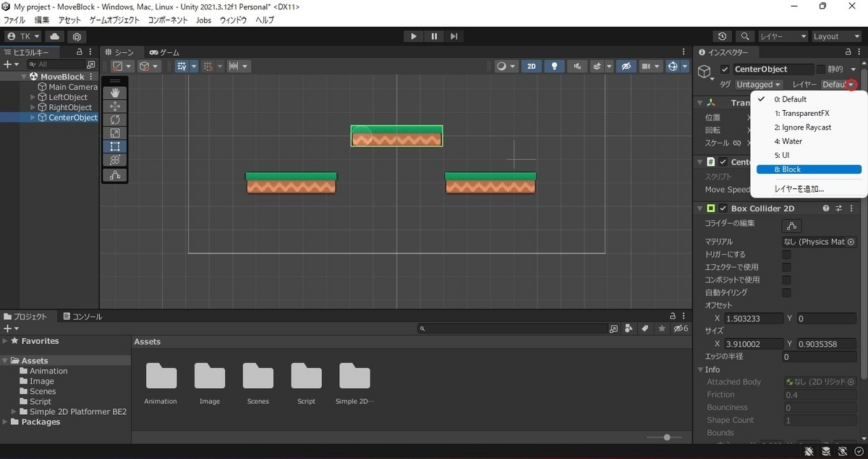Click the global search magnifier icon

click(745, 36)
